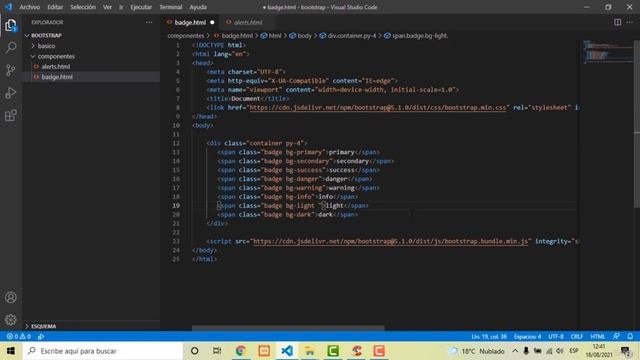Open the Extensions view
The width and height of the screenshot is (640, 360).
[11, 116]
